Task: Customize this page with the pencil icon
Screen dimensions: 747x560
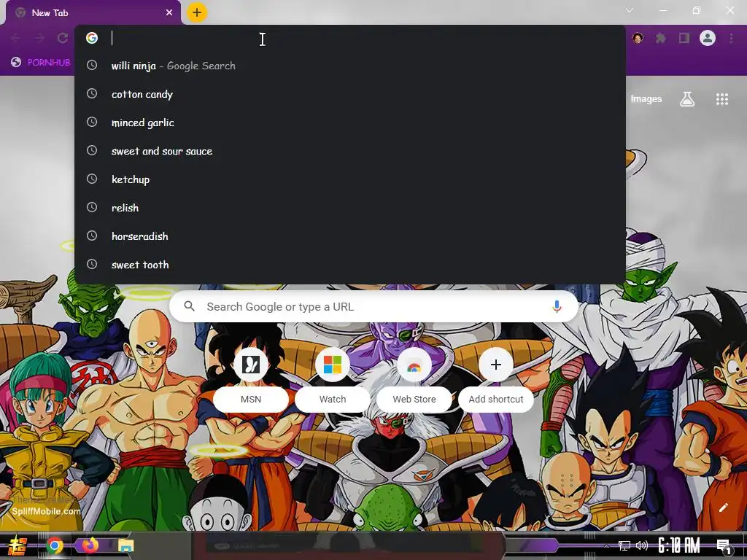Action: 723,507
